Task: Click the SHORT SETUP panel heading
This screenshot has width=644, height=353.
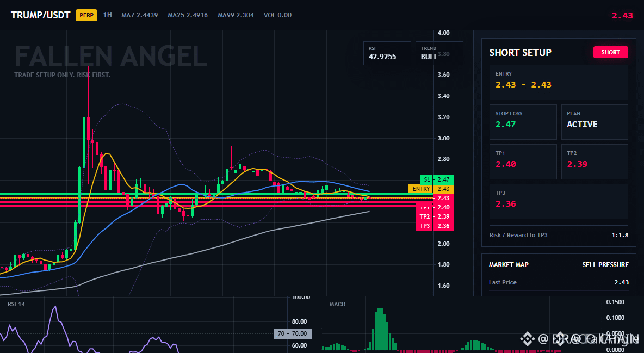Action: pos(521,53)
